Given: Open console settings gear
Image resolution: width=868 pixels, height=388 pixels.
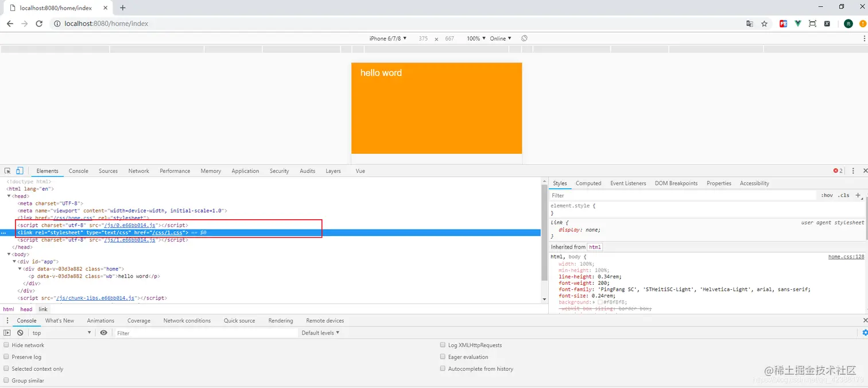Looking at the screenshot, I should pos(865,333).
